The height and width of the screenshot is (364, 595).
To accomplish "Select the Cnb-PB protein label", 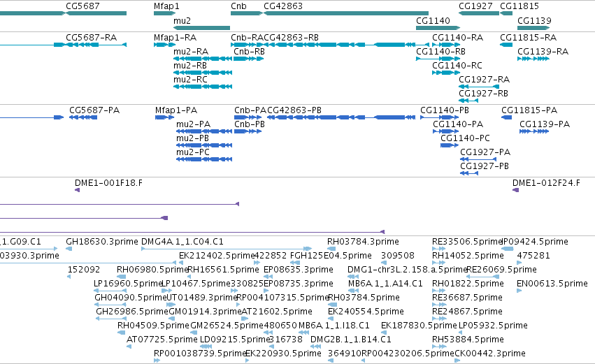I will tap(250, 124).
